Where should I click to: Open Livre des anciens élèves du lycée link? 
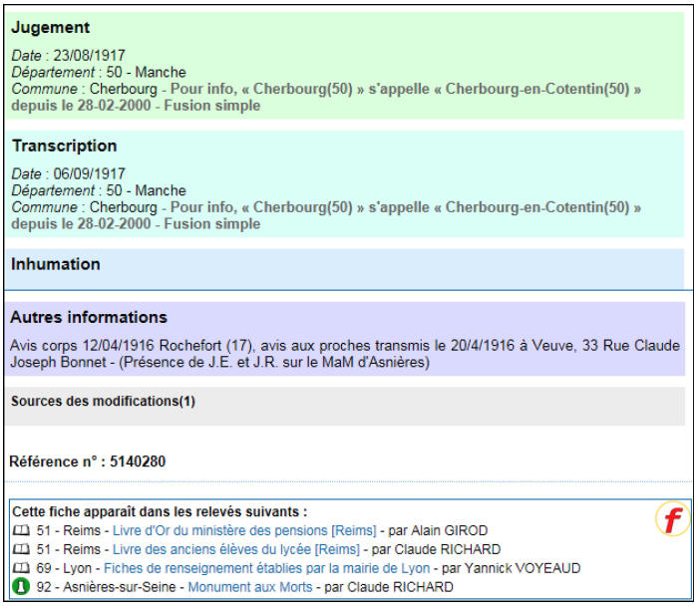point(236,550)
